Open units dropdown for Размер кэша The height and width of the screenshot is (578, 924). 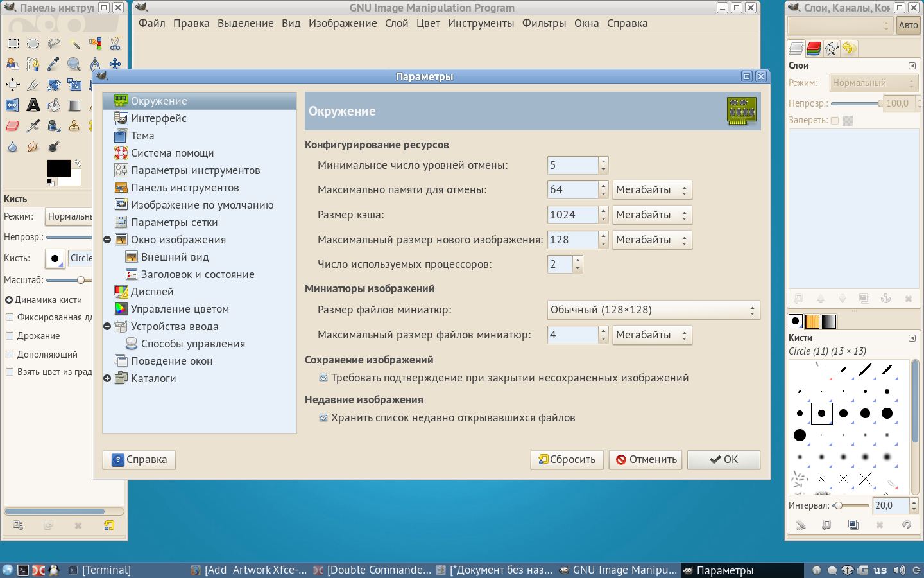652,215
